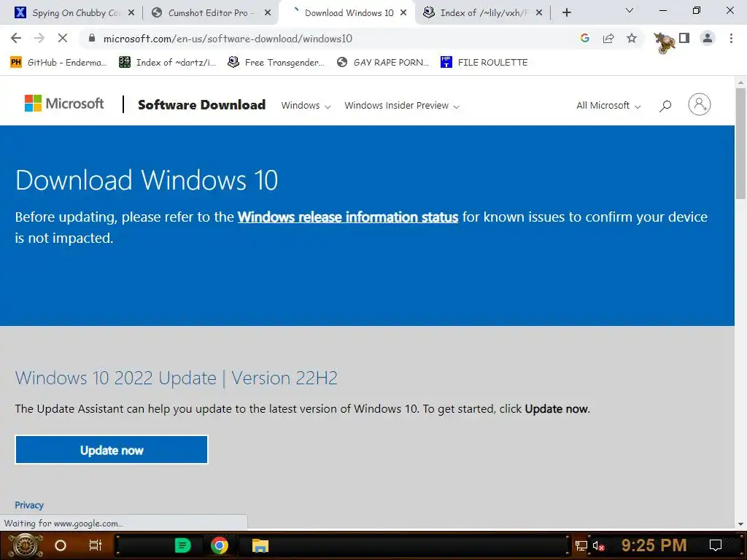The image size is (747, 560).
Task: Click the address bar URL field
Action: pos(329,39)
